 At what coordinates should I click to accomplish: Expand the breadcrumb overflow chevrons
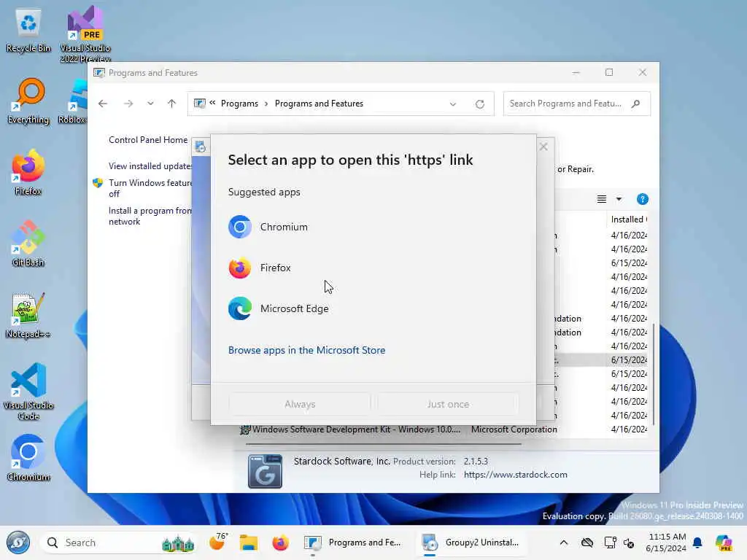[x=212, y=103]
